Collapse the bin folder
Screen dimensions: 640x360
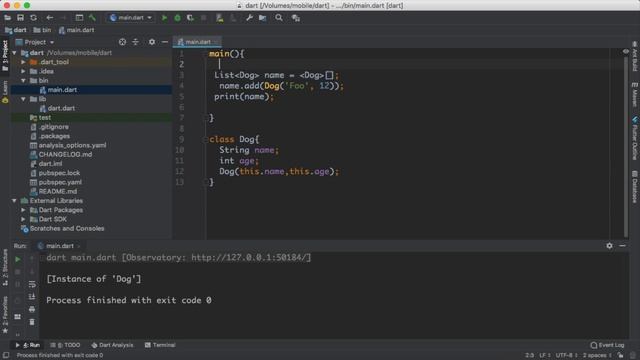pyautogui.click(x=23, y=81)
